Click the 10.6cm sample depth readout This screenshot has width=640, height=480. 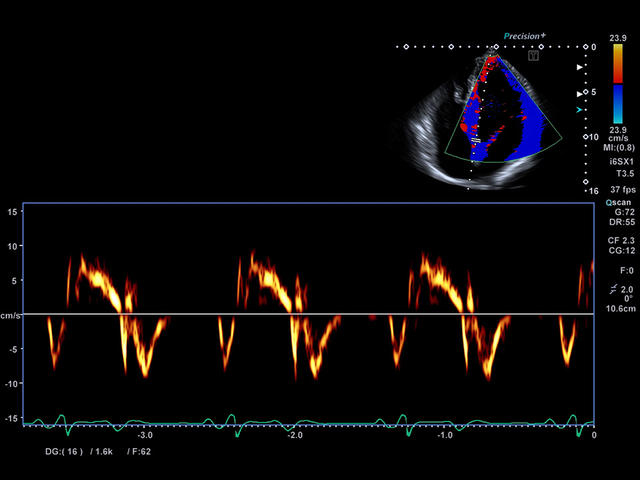[620, 309]
